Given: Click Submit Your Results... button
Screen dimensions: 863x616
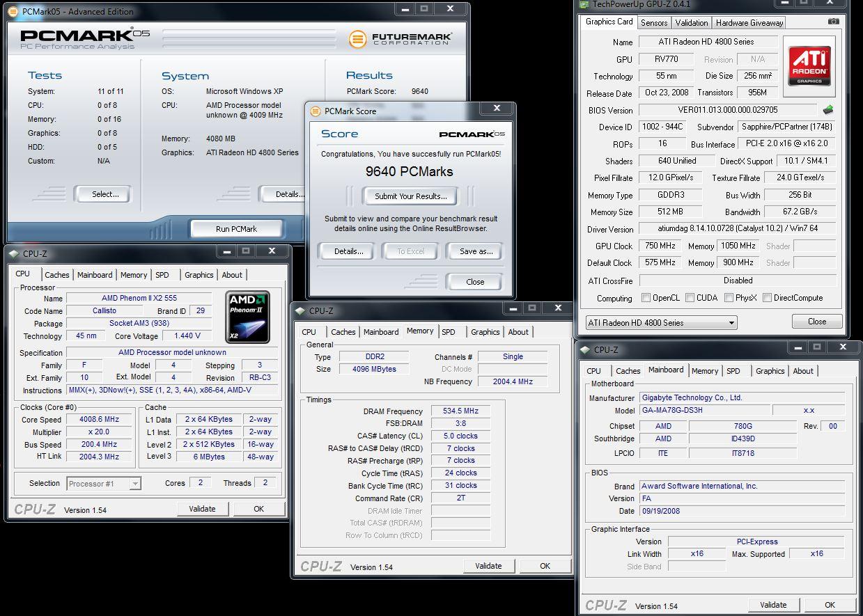Looking at the screenshot, I should [411, 196].
